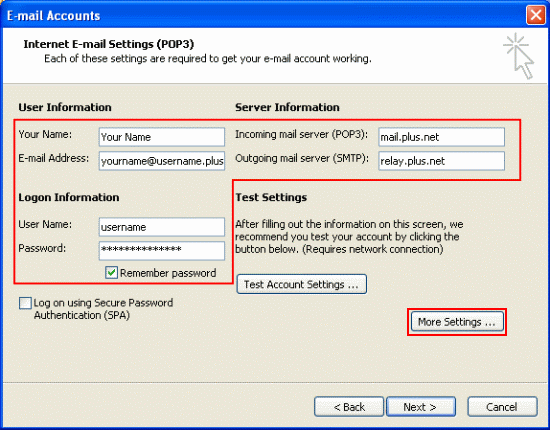This screenshot has height=430, width=550.
Task: Click into the Your Name text field
Action: point(162,137)
